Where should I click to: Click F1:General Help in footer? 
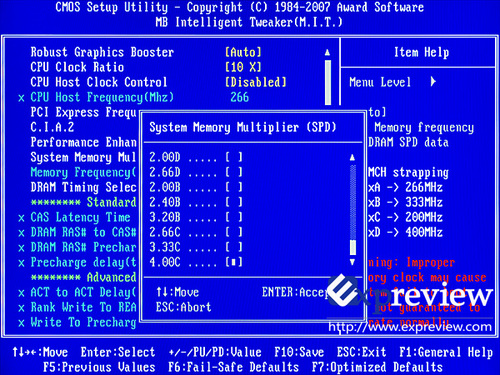click(x=446, y=352)
